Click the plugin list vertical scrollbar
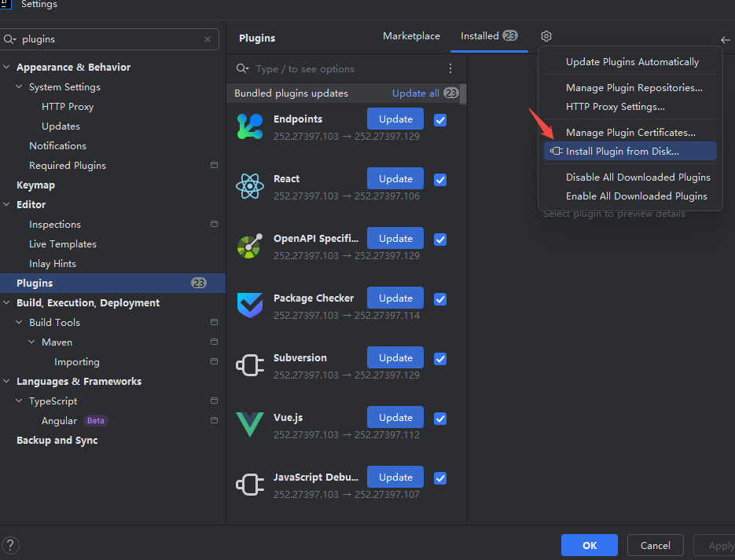 coord(463,94)
